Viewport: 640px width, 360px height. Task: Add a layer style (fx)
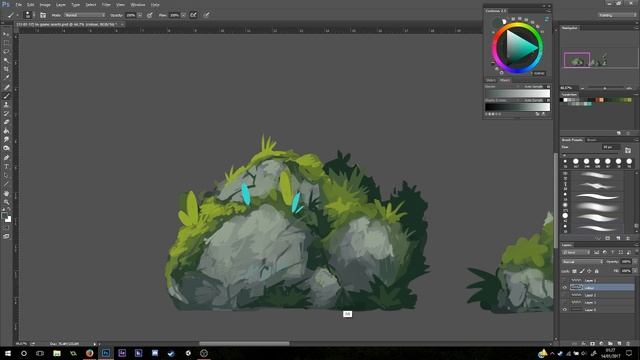(x=584, y=344)
